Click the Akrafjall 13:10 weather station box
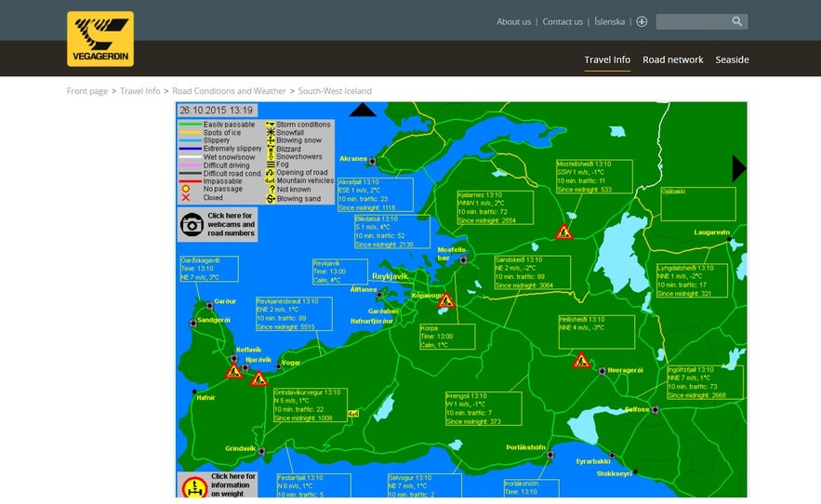 (375, 194)
